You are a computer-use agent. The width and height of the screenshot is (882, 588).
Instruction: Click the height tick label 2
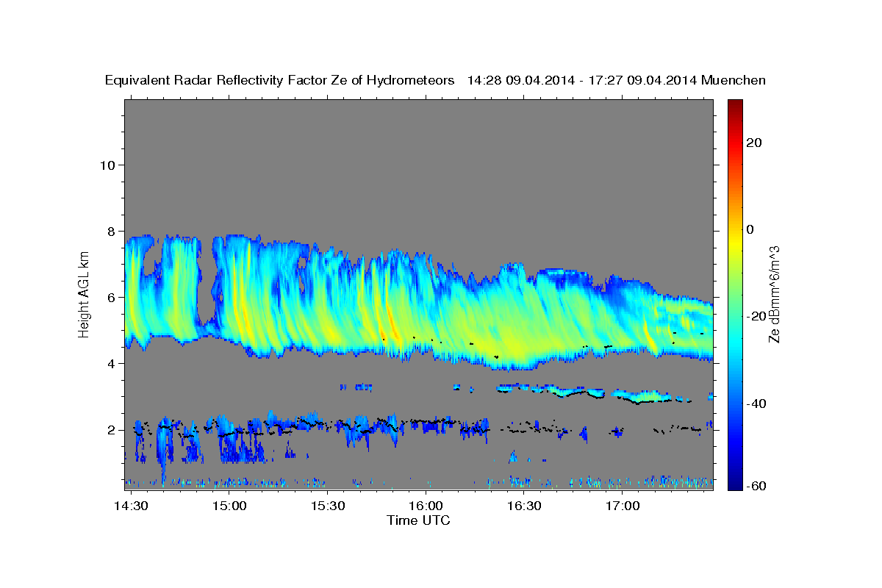[112, 430]
